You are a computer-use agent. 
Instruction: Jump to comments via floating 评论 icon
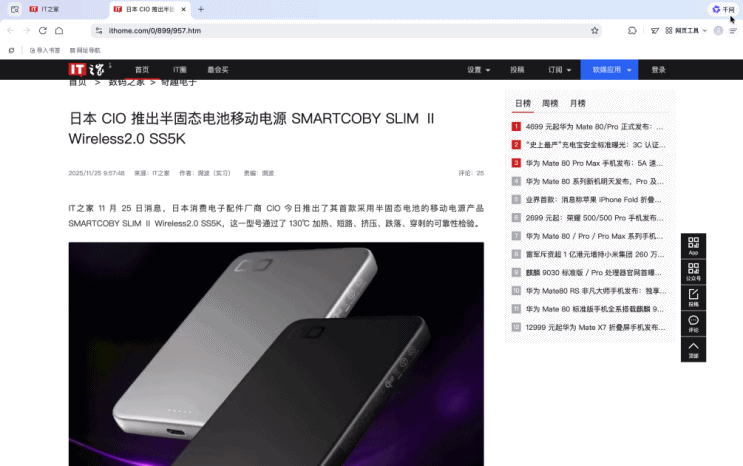point(693,323)
